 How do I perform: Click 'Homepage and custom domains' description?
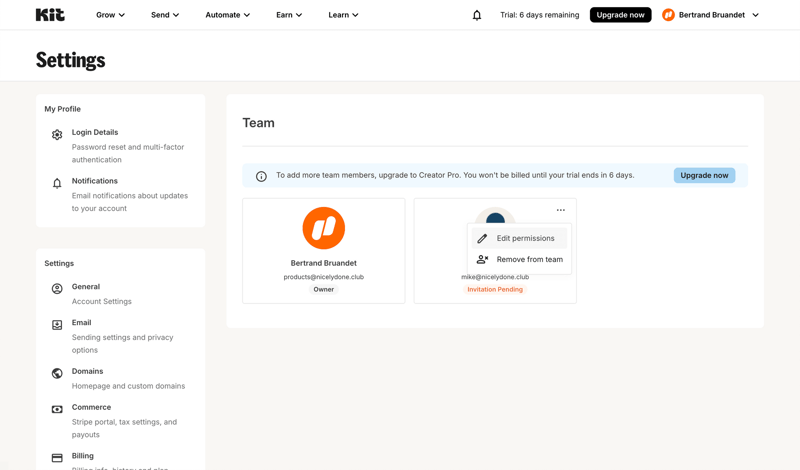[128, 386]
